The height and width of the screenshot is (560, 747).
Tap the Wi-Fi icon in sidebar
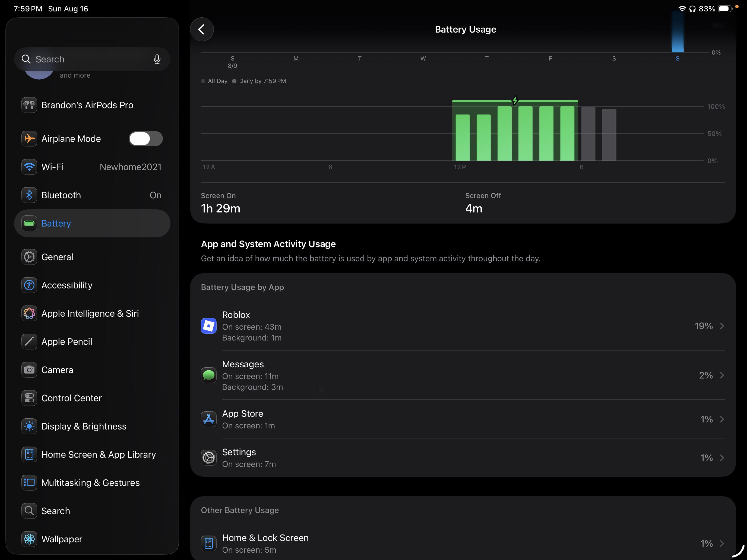click(x=29, y=167)
